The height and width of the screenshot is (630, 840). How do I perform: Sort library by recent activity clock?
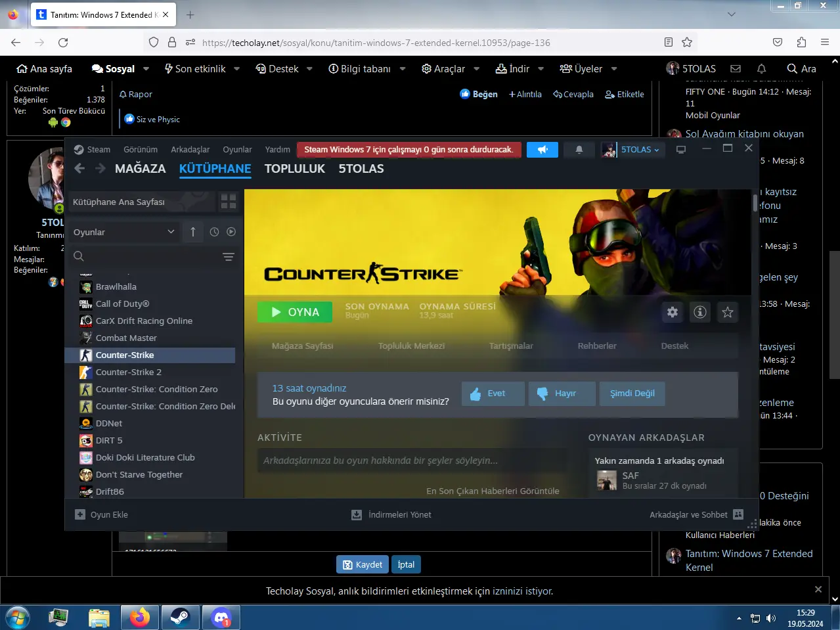[x=214, y=232]
